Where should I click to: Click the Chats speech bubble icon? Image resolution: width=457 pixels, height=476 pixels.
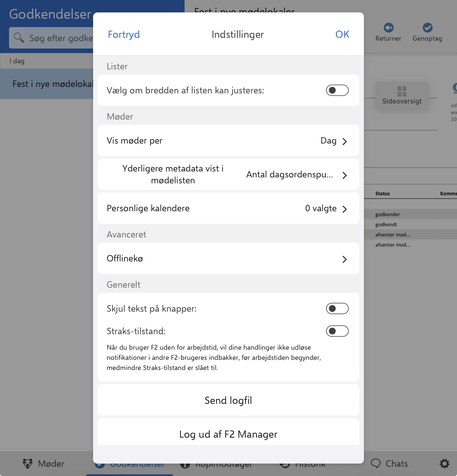[x=375, y=464]
